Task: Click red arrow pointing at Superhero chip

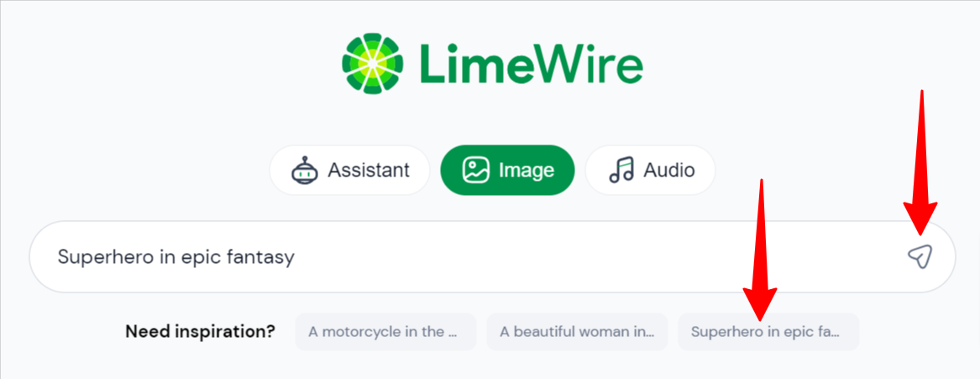Action: [760, 252]
